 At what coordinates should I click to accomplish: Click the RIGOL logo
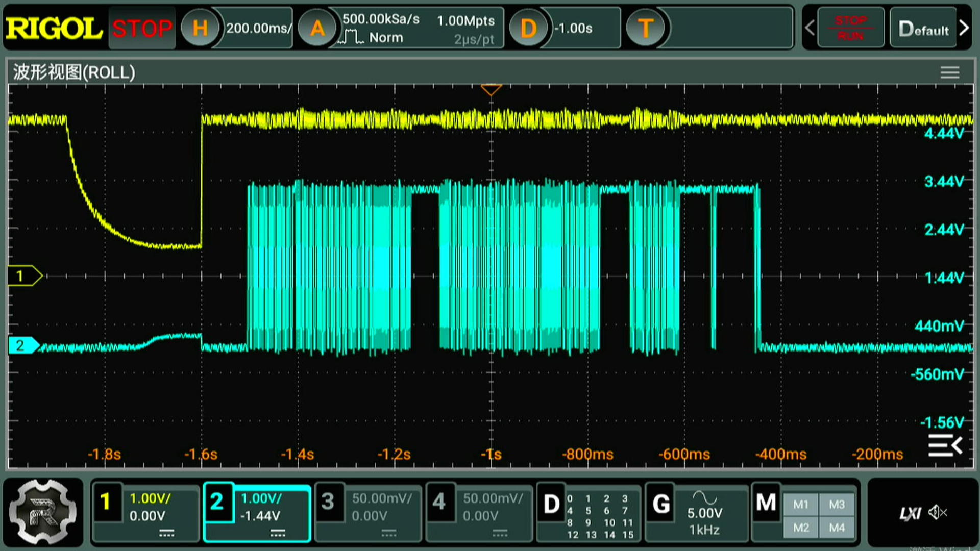54,28
